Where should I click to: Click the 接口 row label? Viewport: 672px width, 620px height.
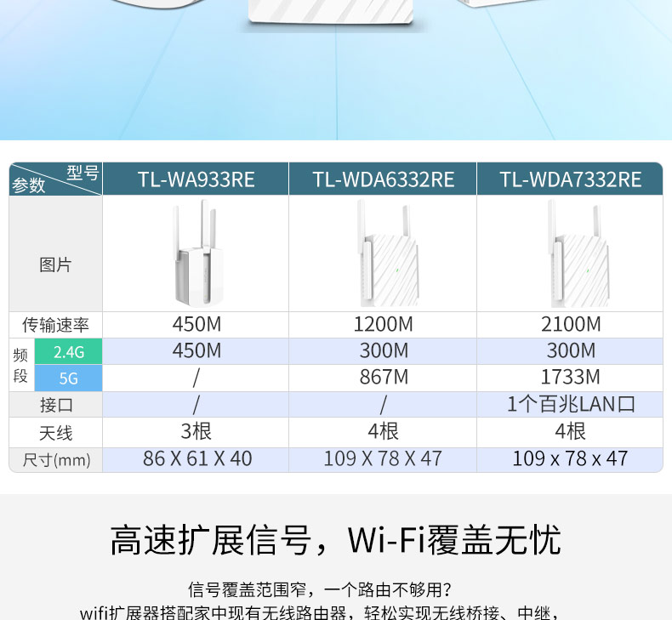56,405
